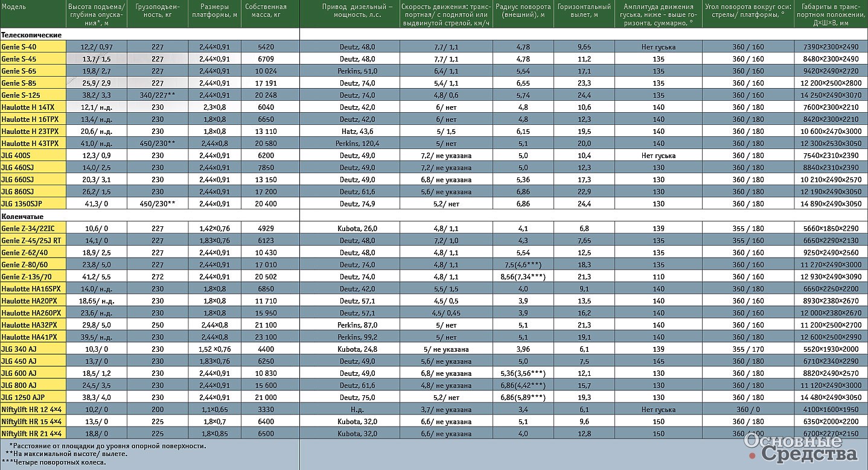Click the rotation angle cell '355 / 170'
The width and height of the screenshot is (868, 470).
[x=747, y=349]
